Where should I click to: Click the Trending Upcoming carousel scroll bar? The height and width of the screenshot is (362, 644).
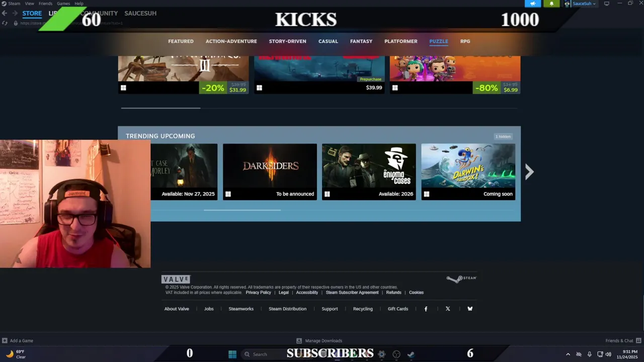point(242,210)
